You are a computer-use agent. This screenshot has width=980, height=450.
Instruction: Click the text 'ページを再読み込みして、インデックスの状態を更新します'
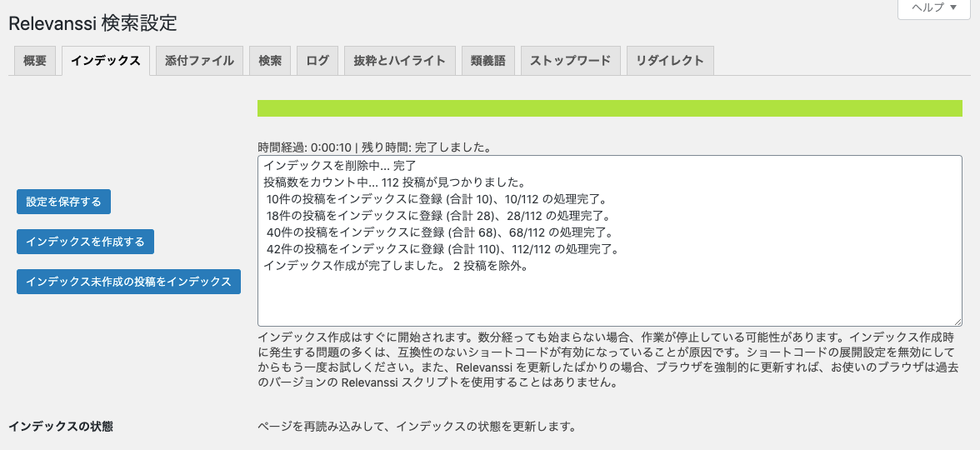pos(417,427)
